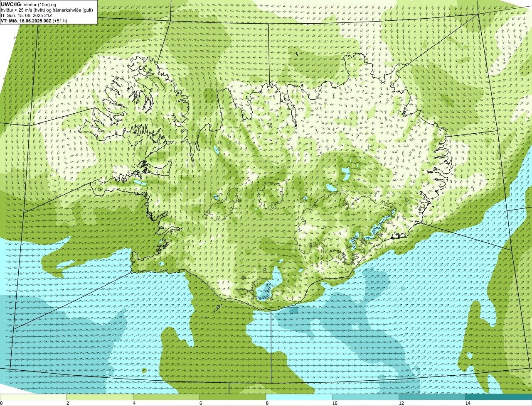The image size is (532, 406).
Task: Click the scale label "0"
Action: pyautogui.click(x=1, y=403)
